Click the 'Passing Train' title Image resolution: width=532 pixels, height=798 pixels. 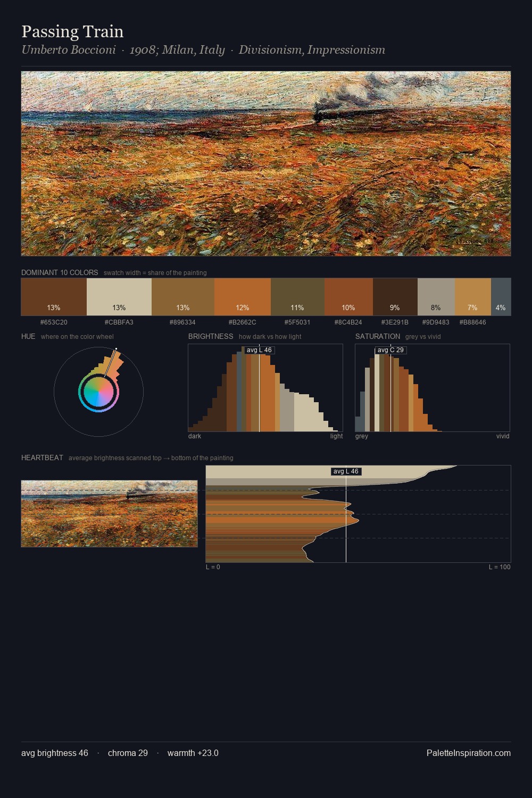click(72, 31)
